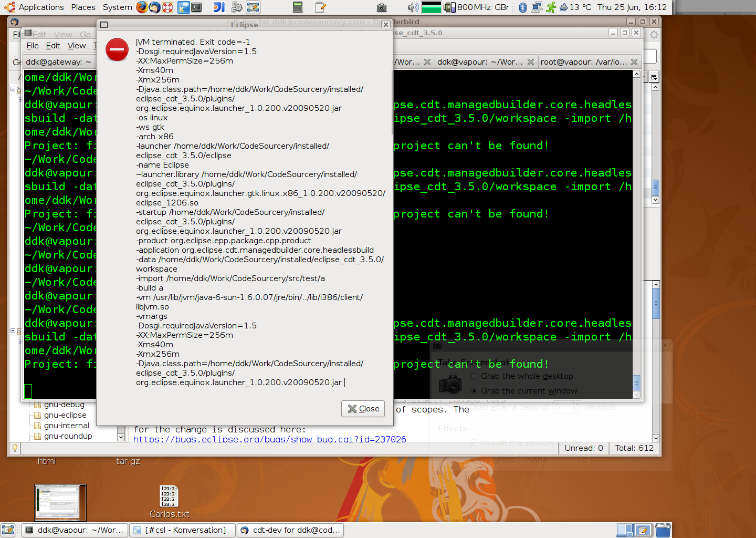Close the root@vapour terminal tab
This screenshot has height=538, width=756.
point(634,62)
